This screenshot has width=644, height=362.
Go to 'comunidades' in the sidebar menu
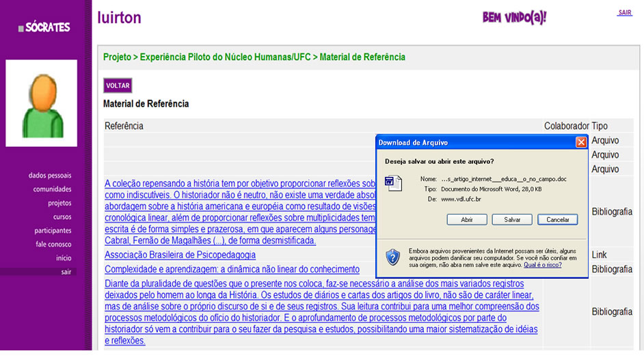(52, 189)
